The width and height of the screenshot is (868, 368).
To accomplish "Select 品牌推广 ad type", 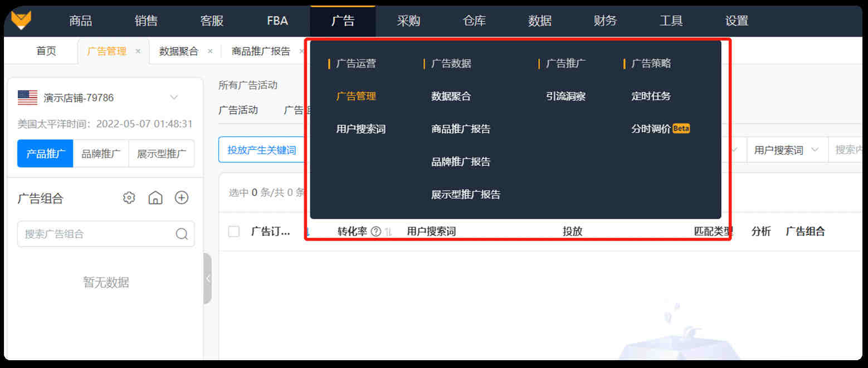I will coord(101,154).
